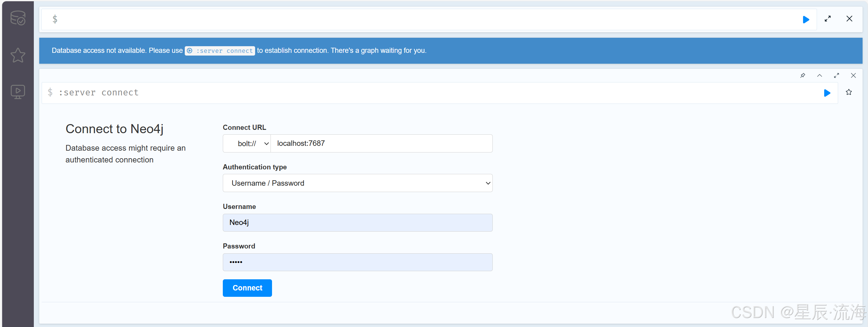Rerun the :server connect command
Screen dimensions: 868x327
point(827,93)
